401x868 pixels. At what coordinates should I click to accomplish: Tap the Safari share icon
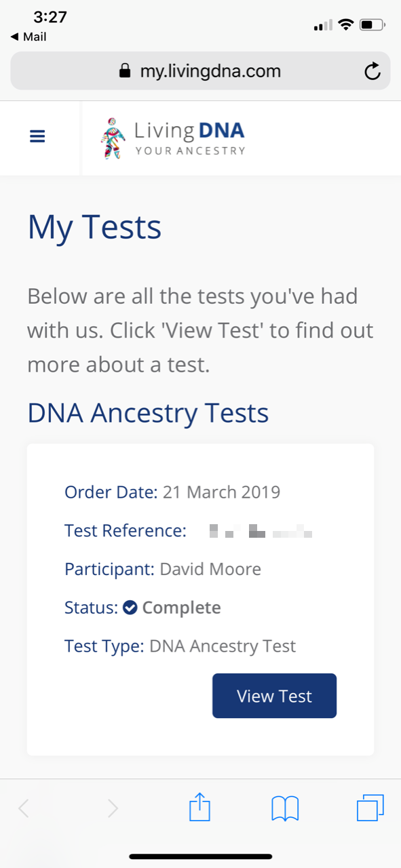(199, 807)
